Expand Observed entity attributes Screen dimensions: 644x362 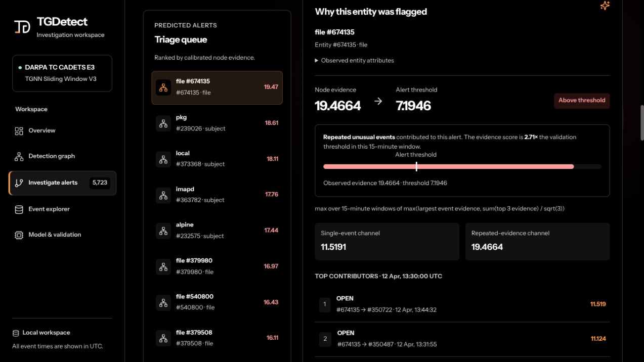[x=354, y=60]
